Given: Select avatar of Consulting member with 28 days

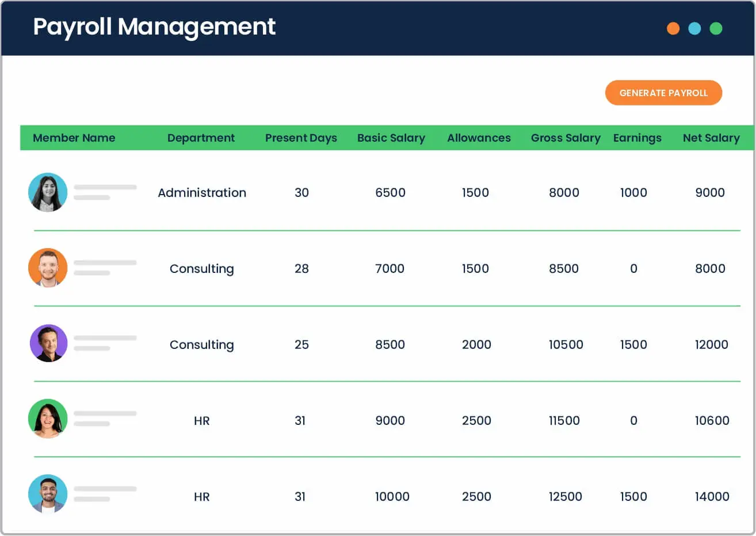Looking at the screenshot, I should [48, 268].
